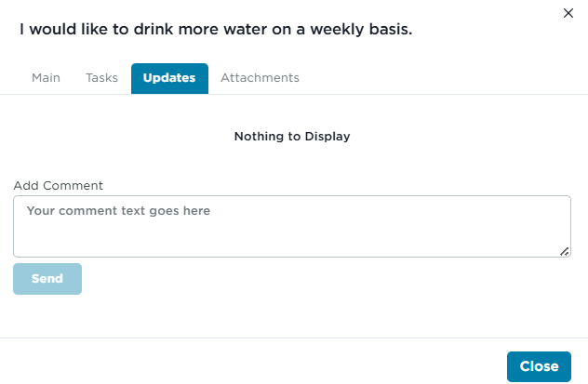Select the Updates tab

(169, 78)
